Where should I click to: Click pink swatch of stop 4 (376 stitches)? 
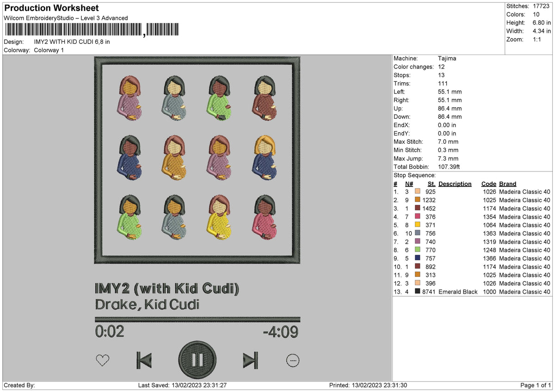tap(418, 216)
